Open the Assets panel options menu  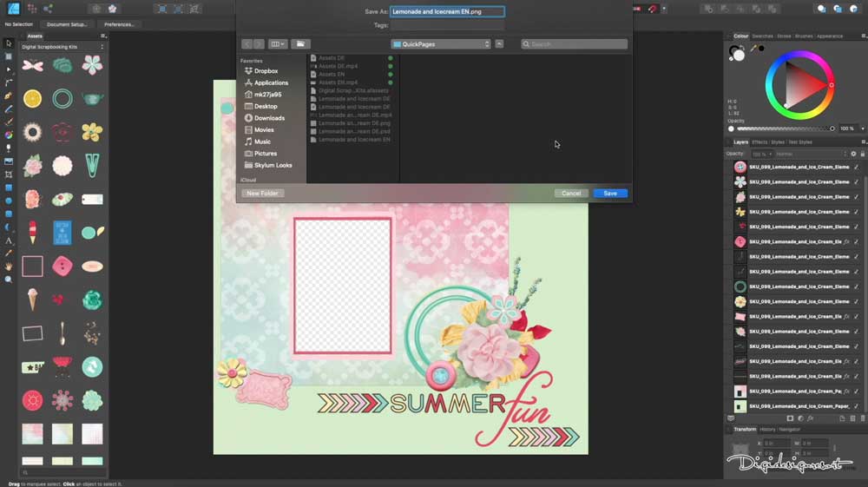tap(102, 36)
